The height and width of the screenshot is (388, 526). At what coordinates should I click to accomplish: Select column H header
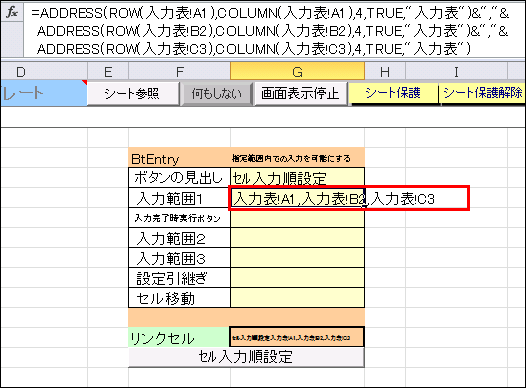point(385,71)
